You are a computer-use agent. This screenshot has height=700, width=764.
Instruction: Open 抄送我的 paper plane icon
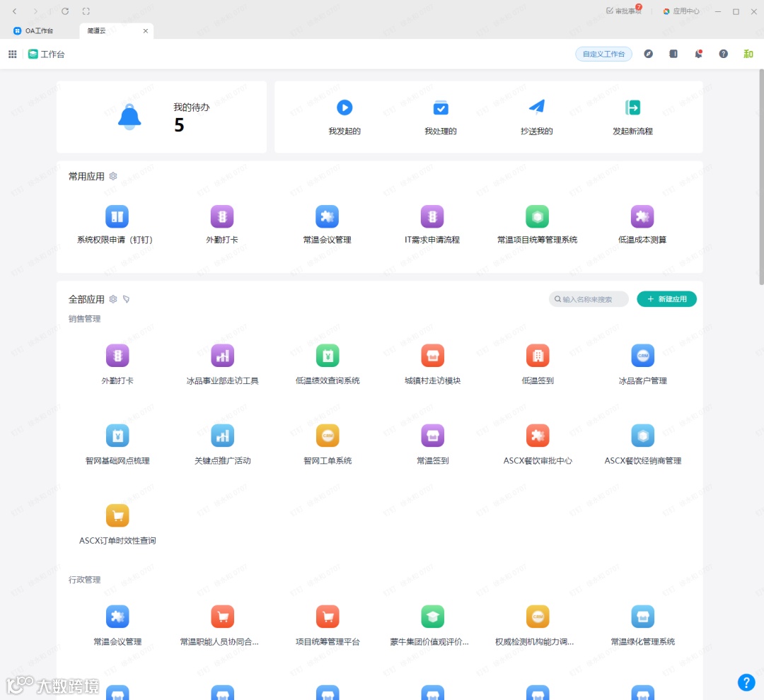tap(536, 107)
